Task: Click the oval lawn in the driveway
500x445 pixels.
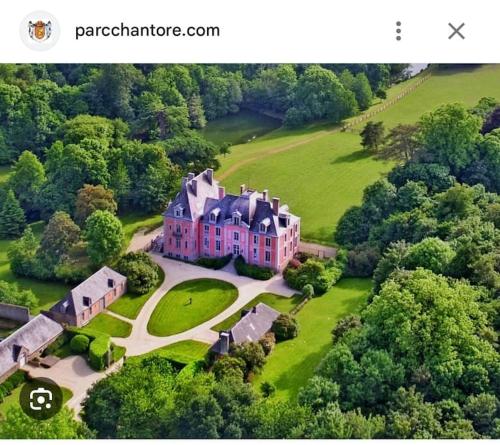Action: tap(192, 307)
